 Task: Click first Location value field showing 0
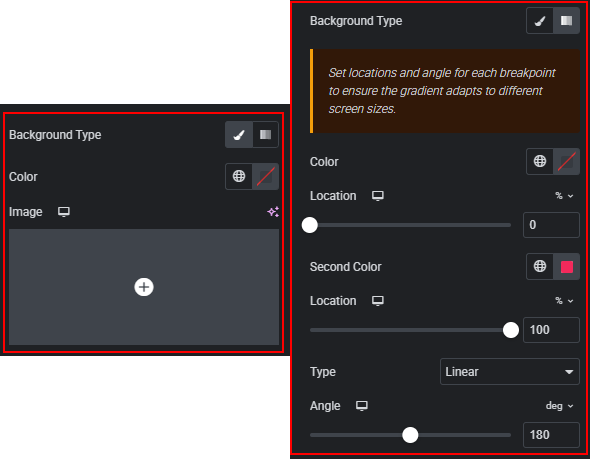click(551, 225)
